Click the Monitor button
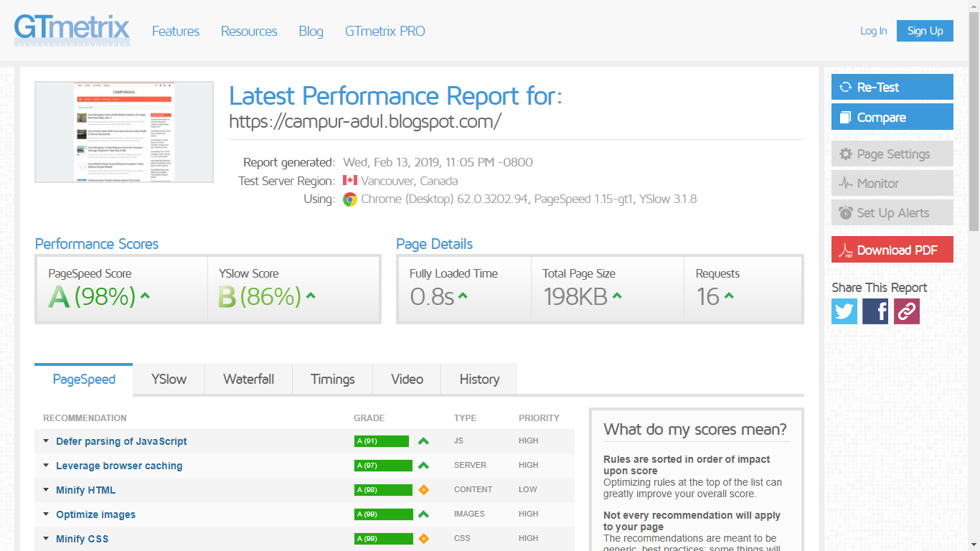This screenshot has height=551, width=980. point(892,183)
